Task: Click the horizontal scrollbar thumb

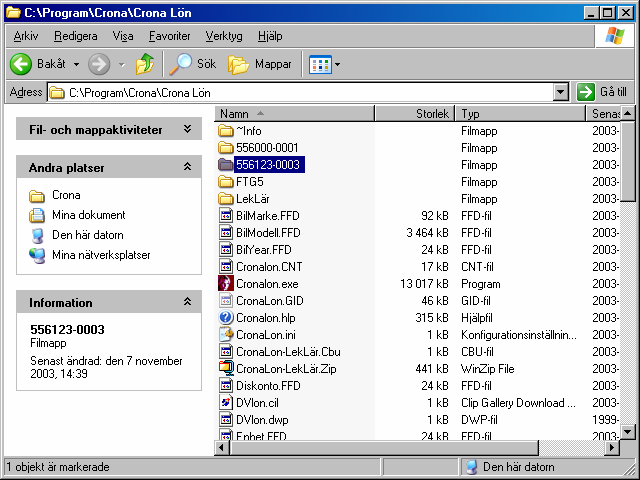Action: coord(384,448)
